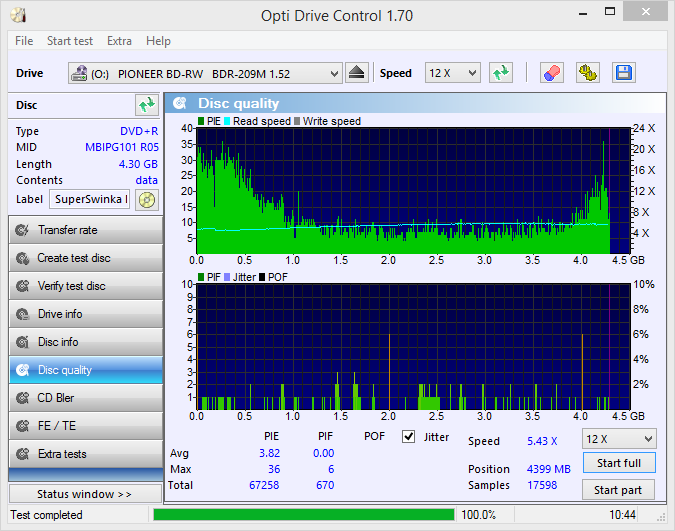Viewport: 675px width, 531px height.
Task: Click the label disc icon beside Label field
Action: coord(147,200)
